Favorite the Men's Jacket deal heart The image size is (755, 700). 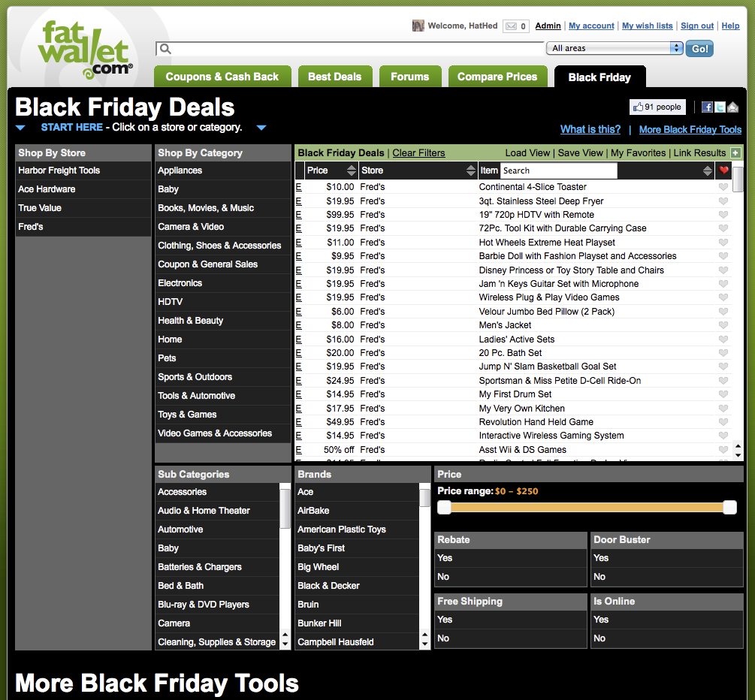(x=723, y=325)
